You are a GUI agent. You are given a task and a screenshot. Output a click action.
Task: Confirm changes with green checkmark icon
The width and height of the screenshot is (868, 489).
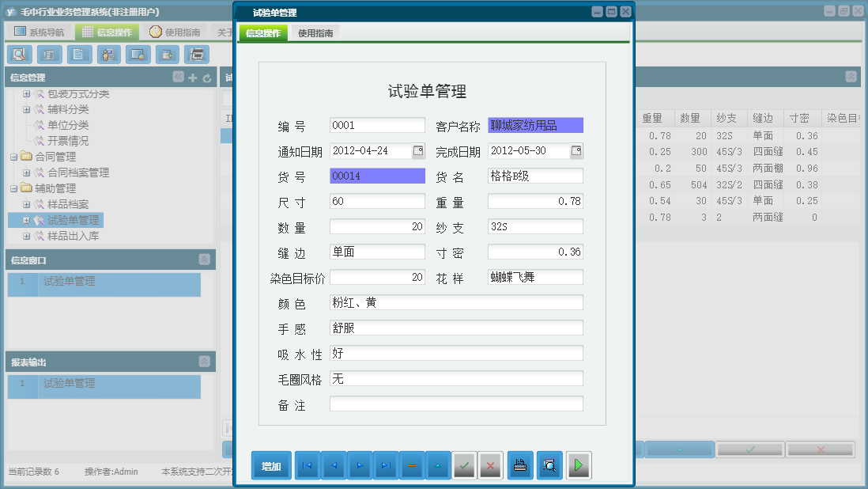coord(464,465)
